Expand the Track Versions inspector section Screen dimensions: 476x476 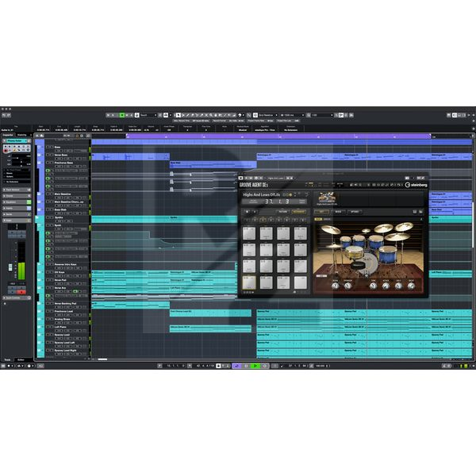point(17,190)
